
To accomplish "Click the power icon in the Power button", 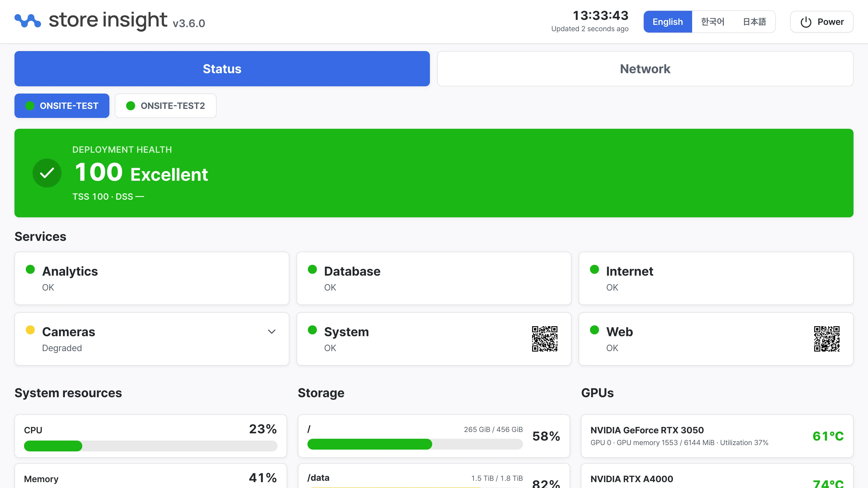I will 806,22.
